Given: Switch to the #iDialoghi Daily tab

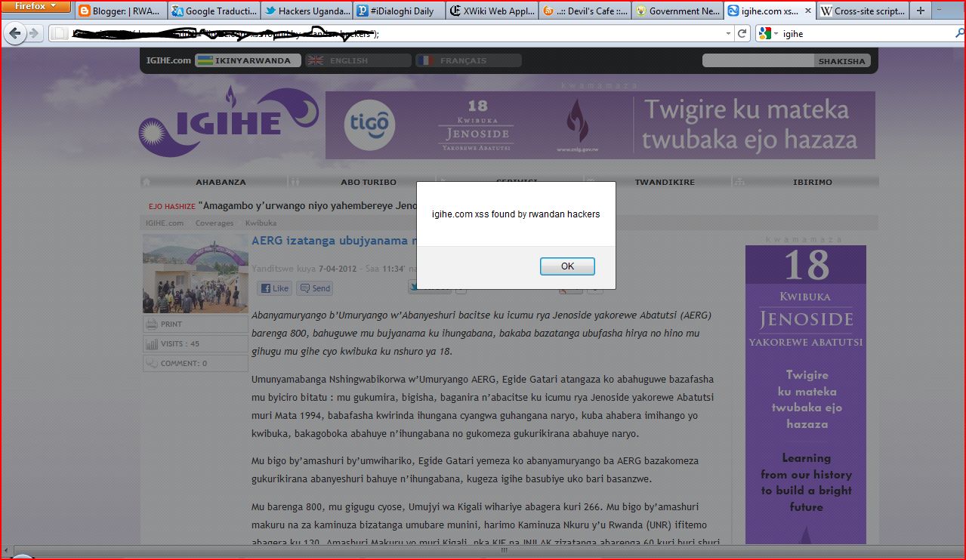Looking at the screenshot, I should [399, 11].
